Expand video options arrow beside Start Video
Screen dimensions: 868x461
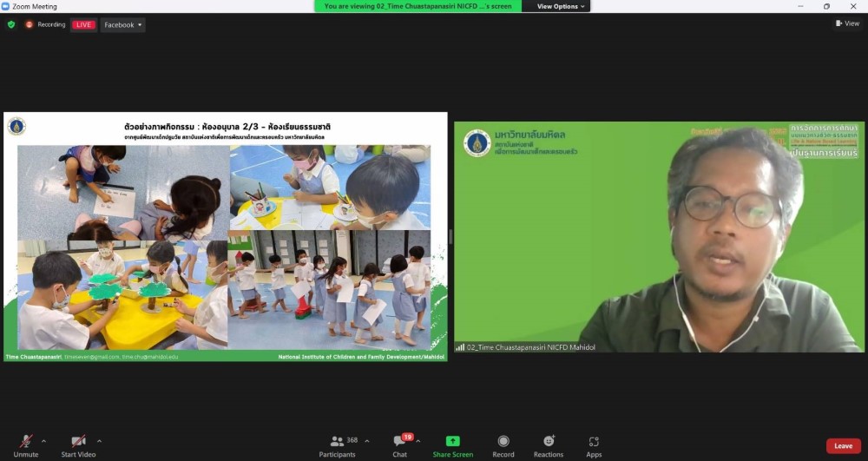point(99,441)
